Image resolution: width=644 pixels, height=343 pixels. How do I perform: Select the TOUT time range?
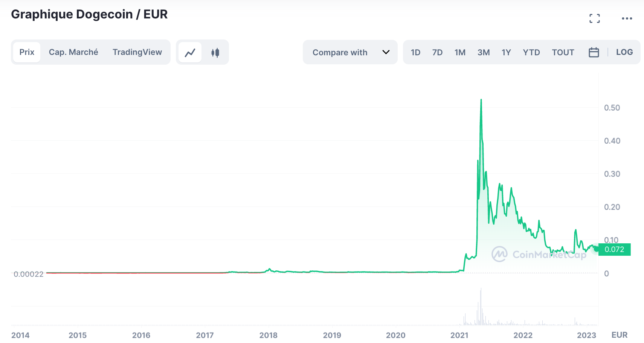click(x=563, y=52)
